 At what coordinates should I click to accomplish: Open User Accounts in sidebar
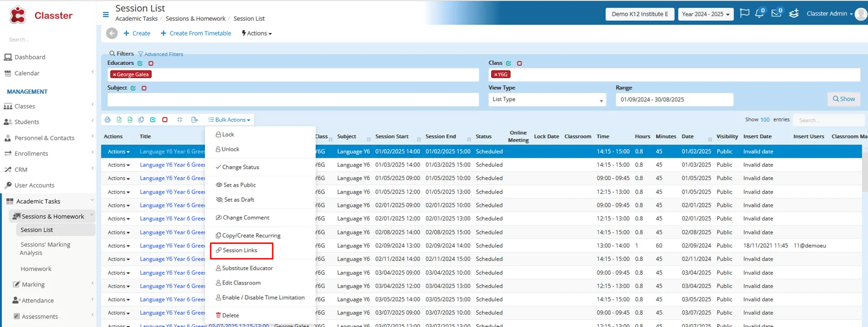pyautogui.click(x=34, y=186)
